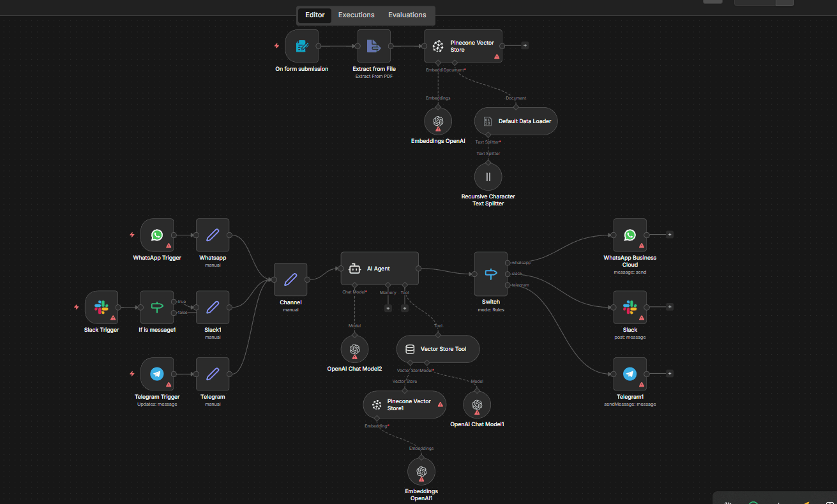
Task: Select the Extract from File node
Action: pos(374,46)
